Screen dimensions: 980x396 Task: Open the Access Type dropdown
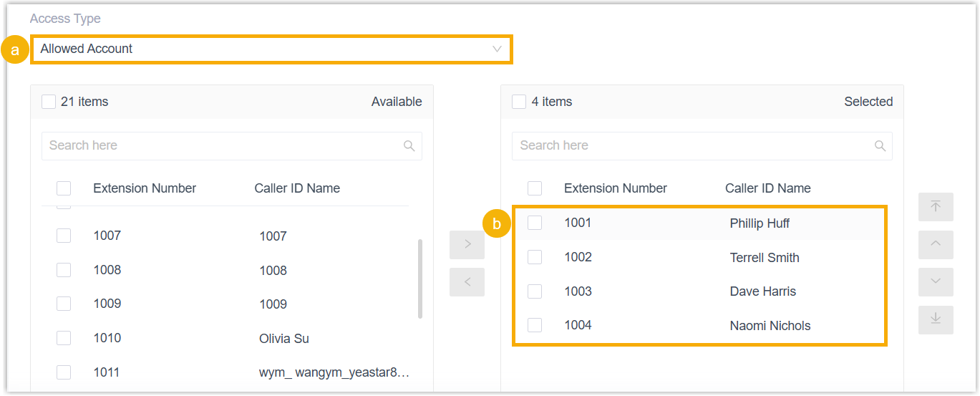pos(271,49)
